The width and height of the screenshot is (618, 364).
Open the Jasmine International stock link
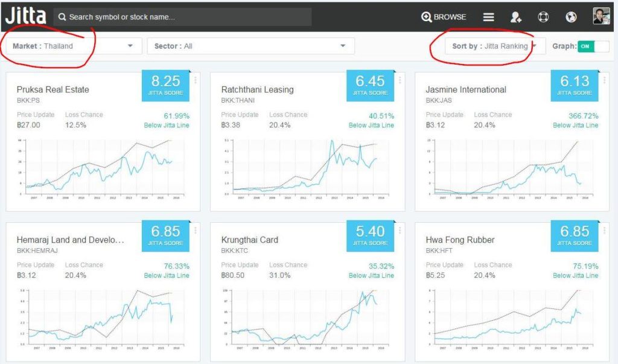(x=466, y=89)
